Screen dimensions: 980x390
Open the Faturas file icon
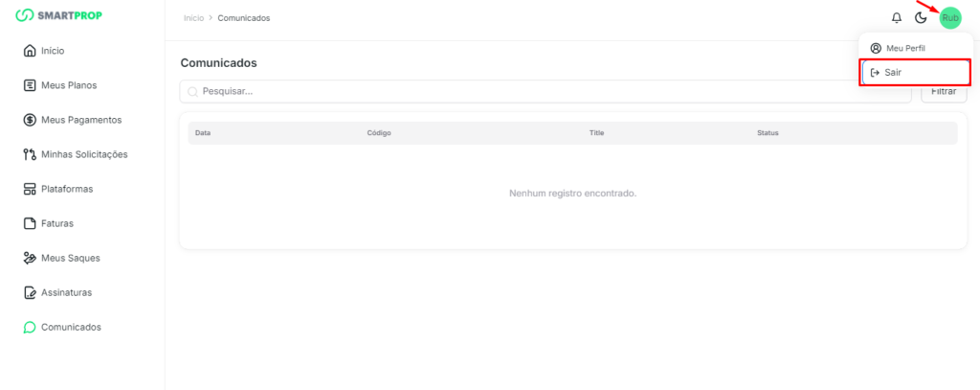point(30,223)
